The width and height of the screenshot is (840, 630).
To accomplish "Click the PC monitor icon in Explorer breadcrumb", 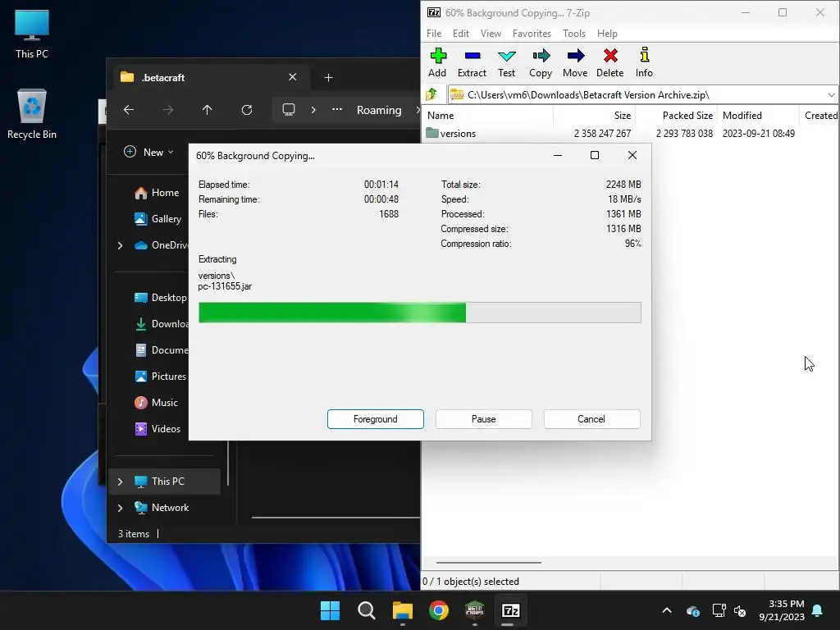I will coord(289,110).
